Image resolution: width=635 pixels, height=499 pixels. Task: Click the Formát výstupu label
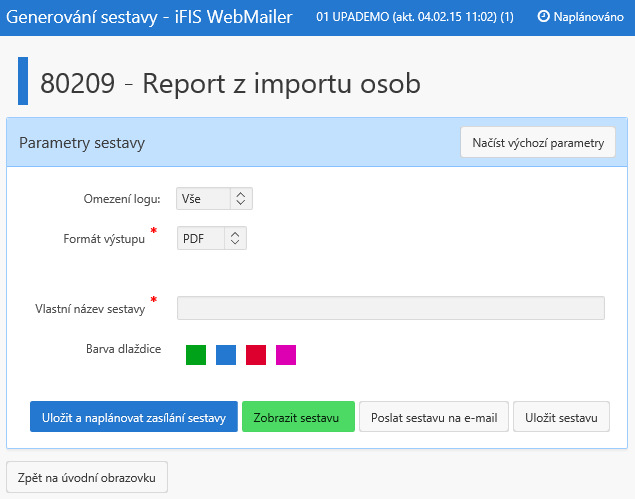tap(104, 239)
